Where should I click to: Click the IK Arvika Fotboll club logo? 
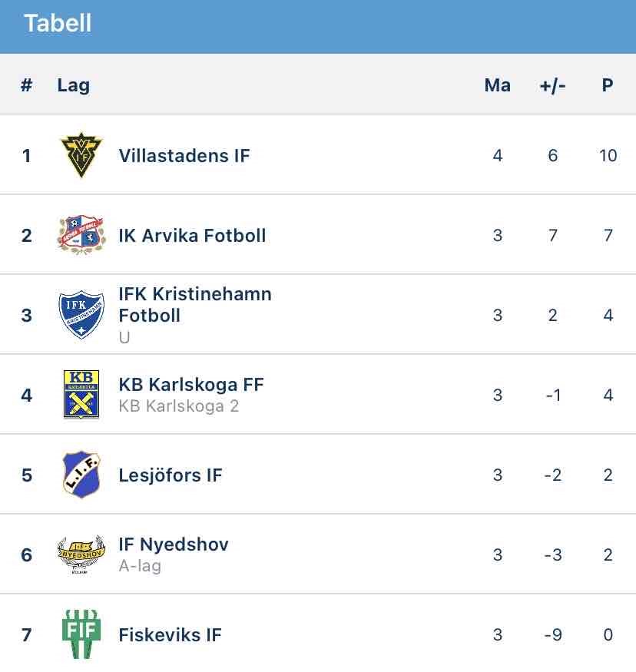click(81, 235)
